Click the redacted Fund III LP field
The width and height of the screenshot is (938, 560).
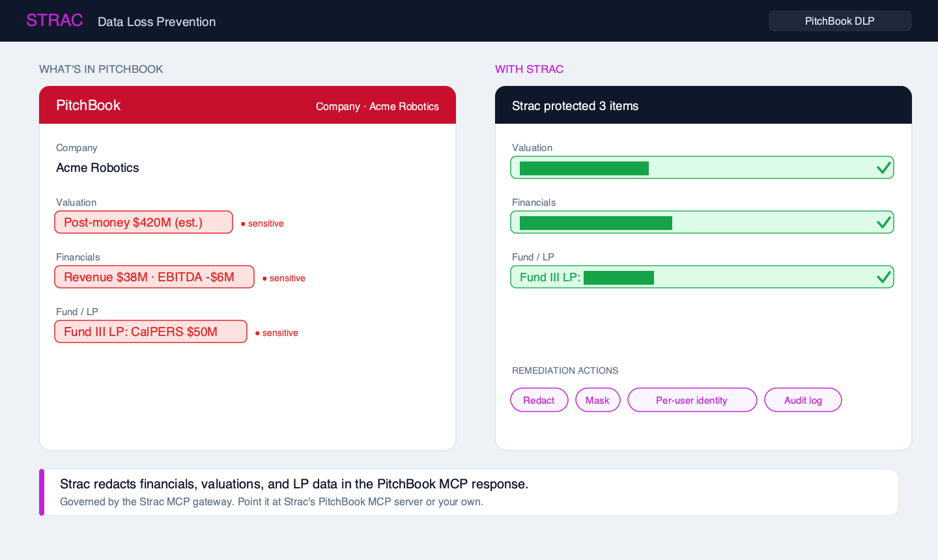click(x=702, y=277)
